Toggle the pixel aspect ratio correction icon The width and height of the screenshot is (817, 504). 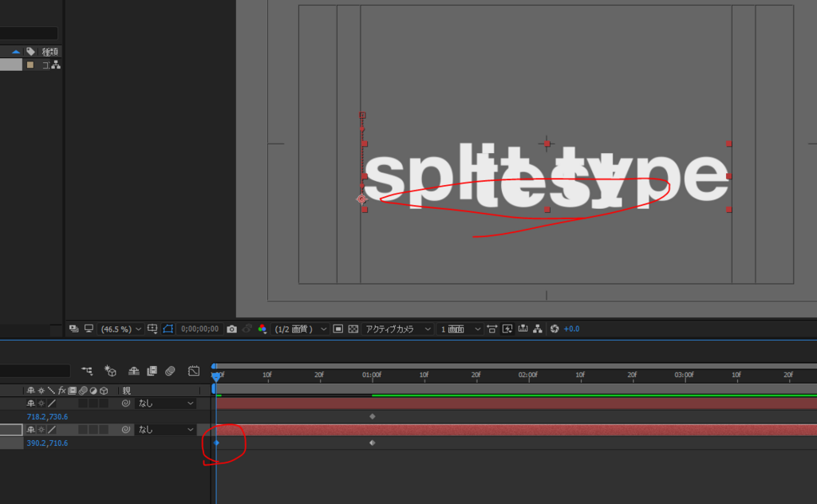tap(491, 329)
